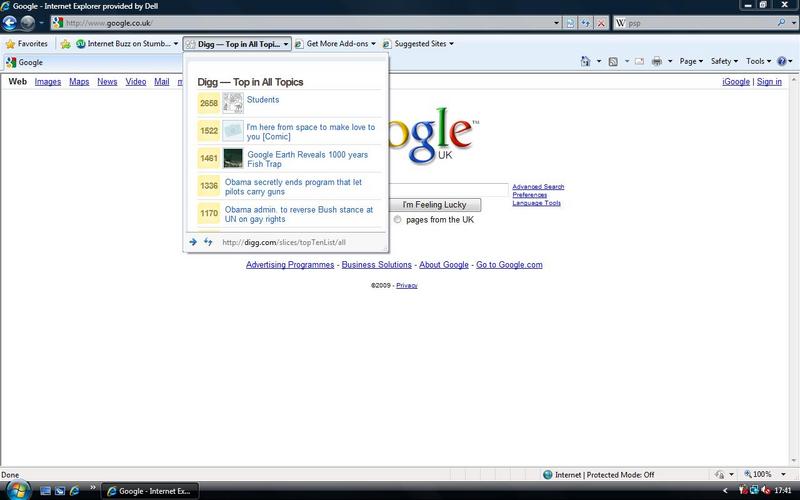This screenshot has height=500, width=800.
Task: Open Language Tools link
Action: (536, 203)
